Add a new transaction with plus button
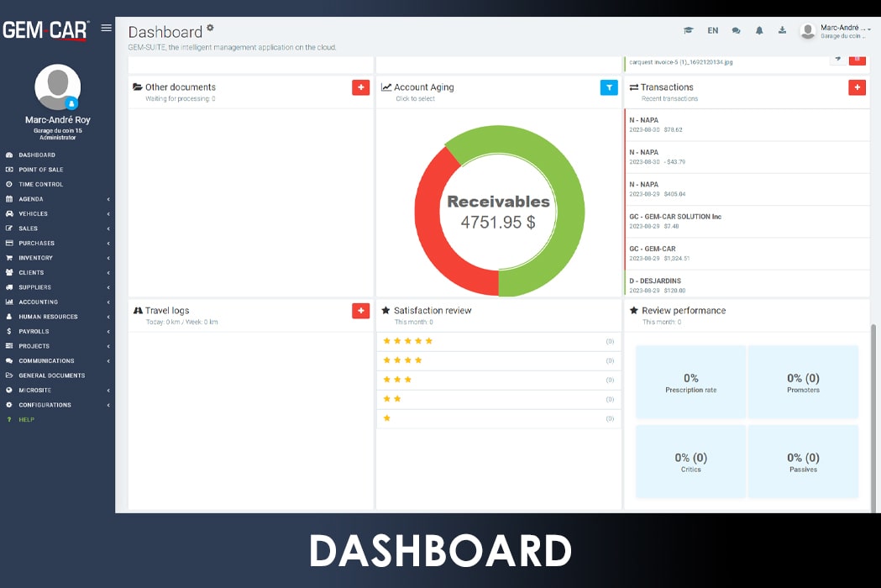The height and width of the screenshot is (588, 881). pyautogui.click(x=857, y=87)
